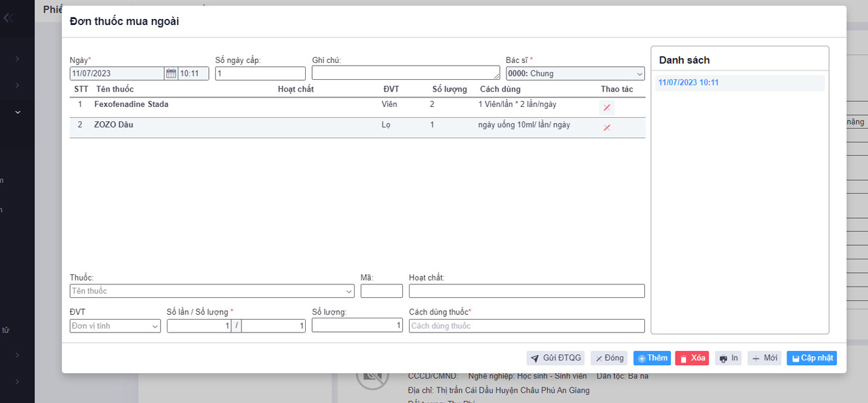Open the Đơn vị tính dropdown
This screenshot has height=403, width=868.
(115, 326)
